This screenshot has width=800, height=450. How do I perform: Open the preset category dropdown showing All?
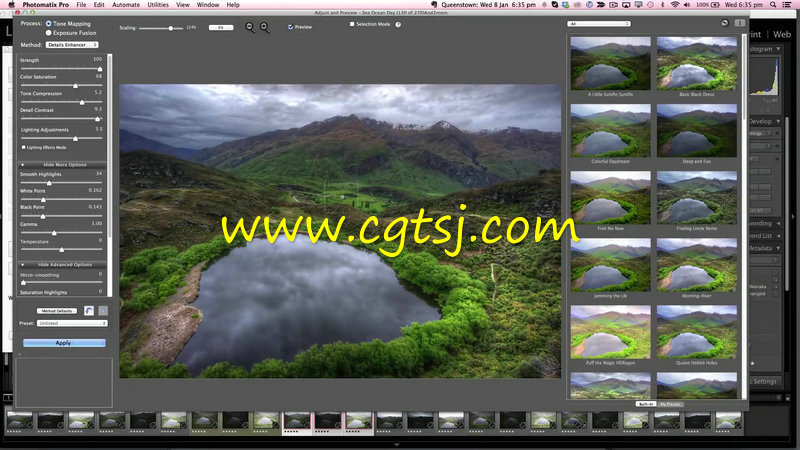599,23
